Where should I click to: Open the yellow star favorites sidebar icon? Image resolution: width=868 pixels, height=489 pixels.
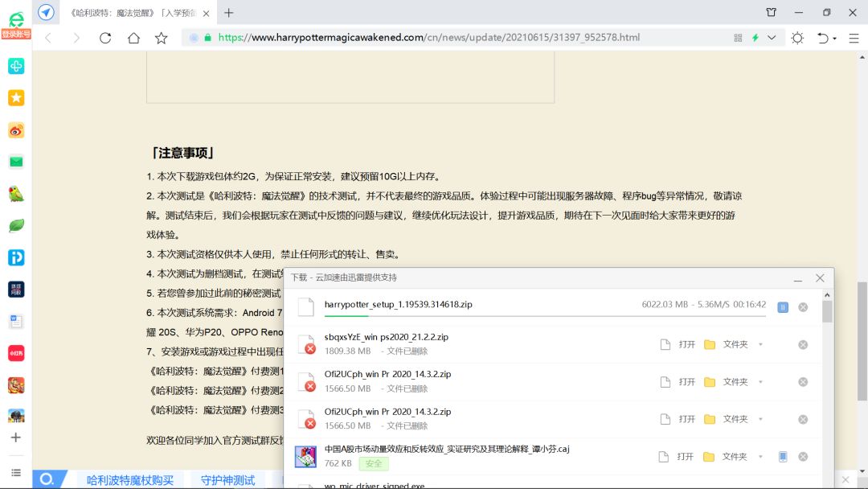(x=16, y=98)
